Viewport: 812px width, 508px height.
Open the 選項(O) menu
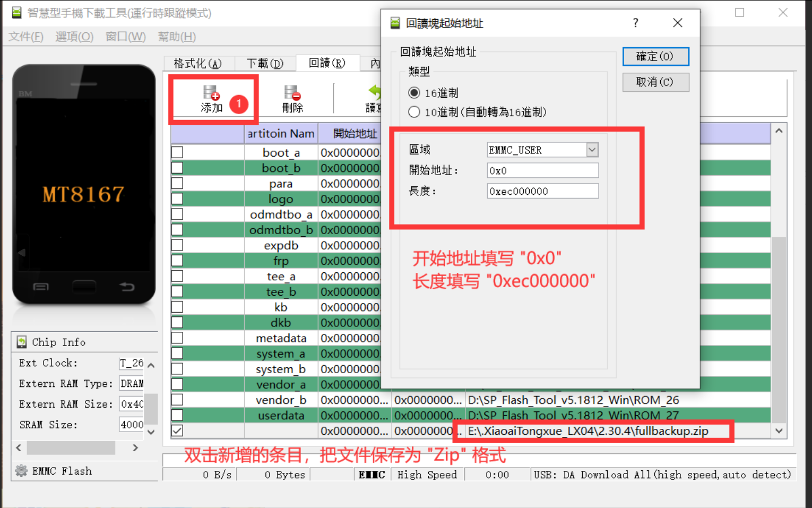[73, 36]
